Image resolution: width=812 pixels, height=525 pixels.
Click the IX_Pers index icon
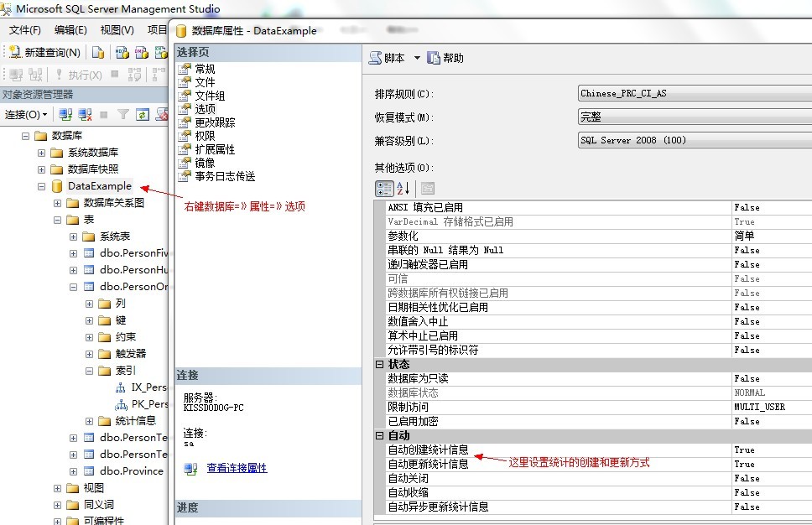(121, 387)
